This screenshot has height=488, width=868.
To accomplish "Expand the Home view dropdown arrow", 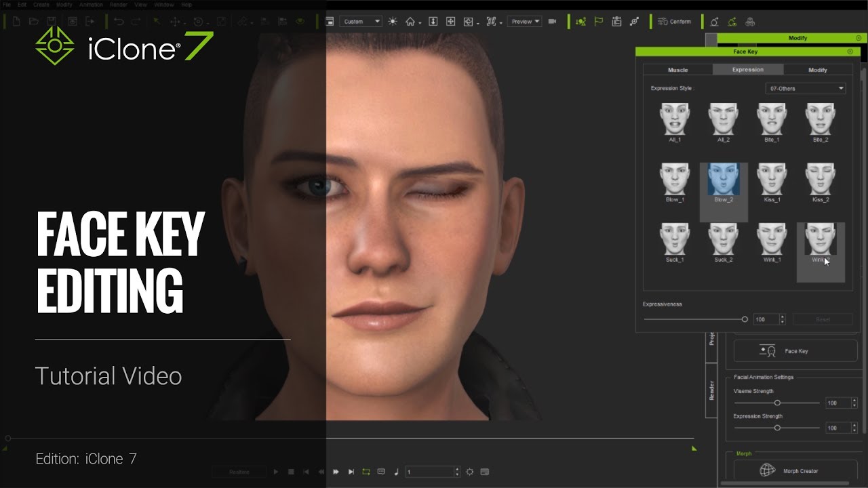I will coord(420,23).
